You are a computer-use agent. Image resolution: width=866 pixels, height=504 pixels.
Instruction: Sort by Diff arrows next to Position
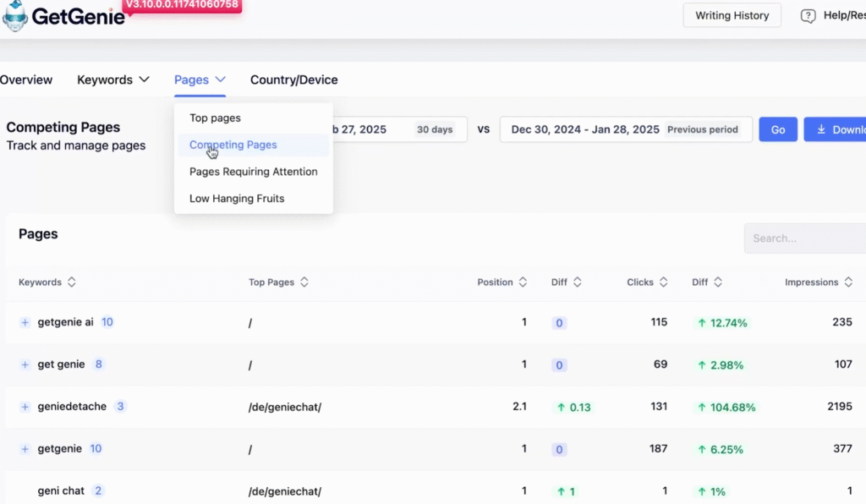click(577, 282)
